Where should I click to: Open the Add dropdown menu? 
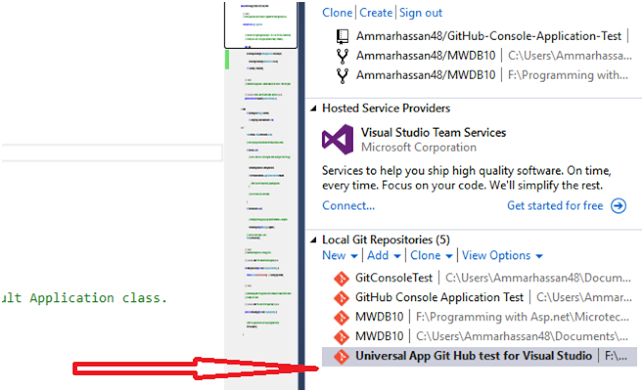click(x=384, y=256)
